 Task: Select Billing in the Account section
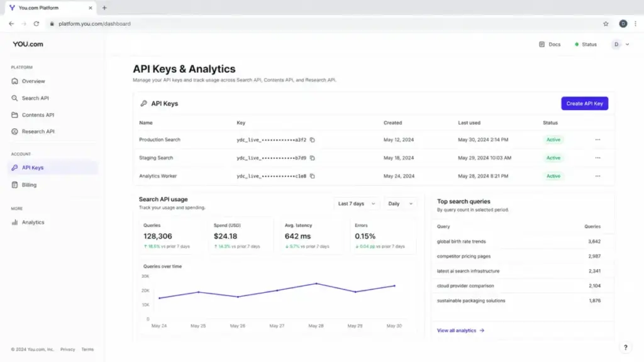pos(29,185)
